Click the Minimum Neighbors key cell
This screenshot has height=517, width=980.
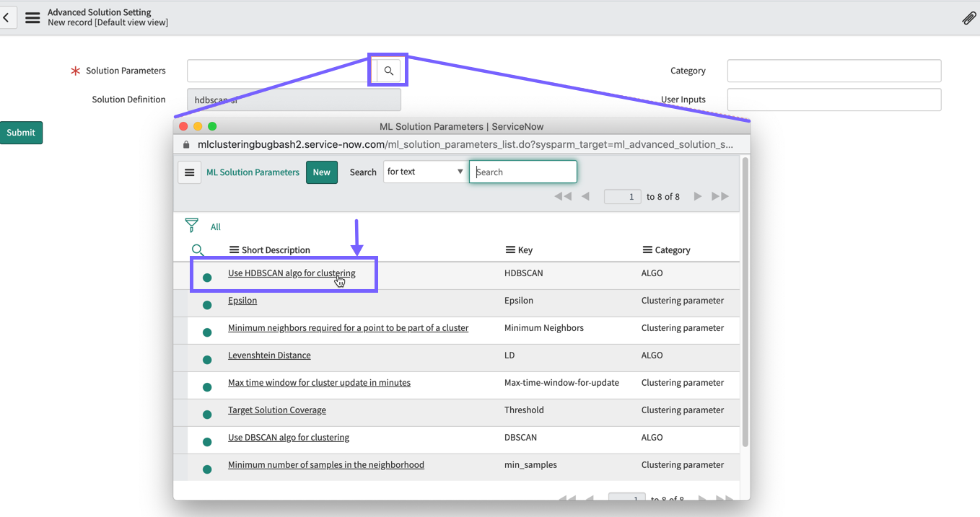point(544,328)
